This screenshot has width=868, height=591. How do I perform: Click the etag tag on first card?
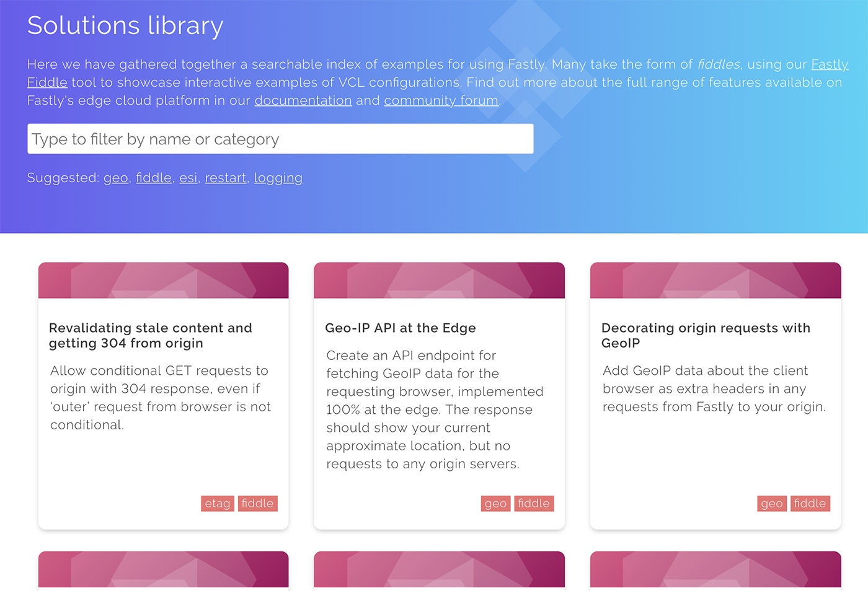218,504
